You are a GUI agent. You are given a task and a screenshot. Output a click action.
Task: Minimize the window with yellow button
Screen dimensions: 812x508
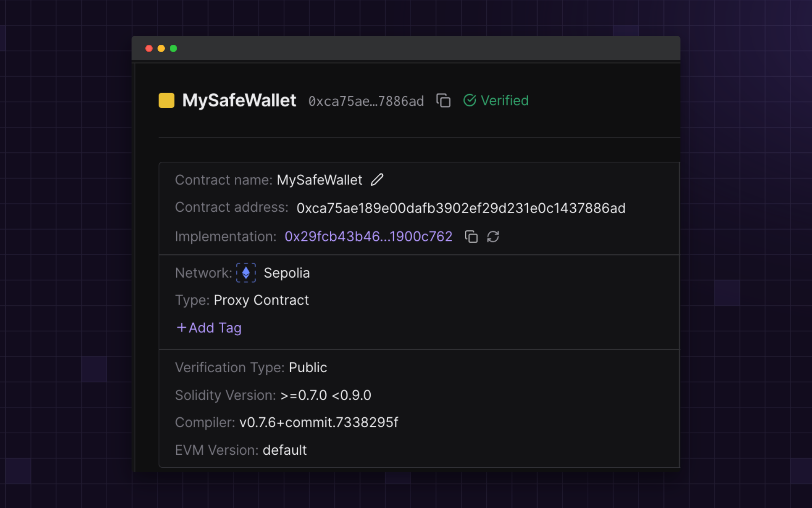point(161,48)
